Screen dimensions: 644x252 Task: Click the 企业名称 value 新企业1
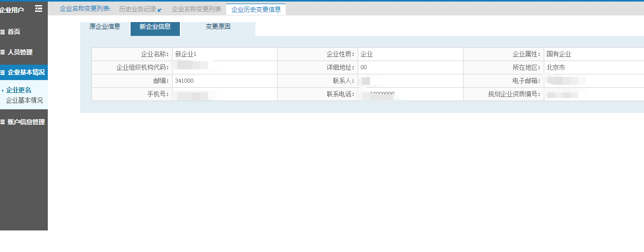click(186, 54)
